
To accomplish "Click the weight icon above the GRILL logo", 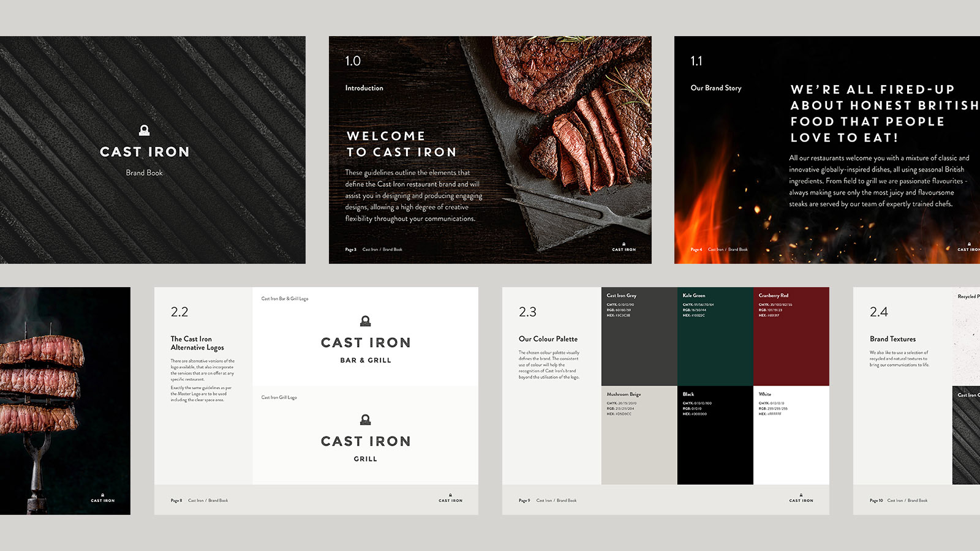I will coord(366,419).
